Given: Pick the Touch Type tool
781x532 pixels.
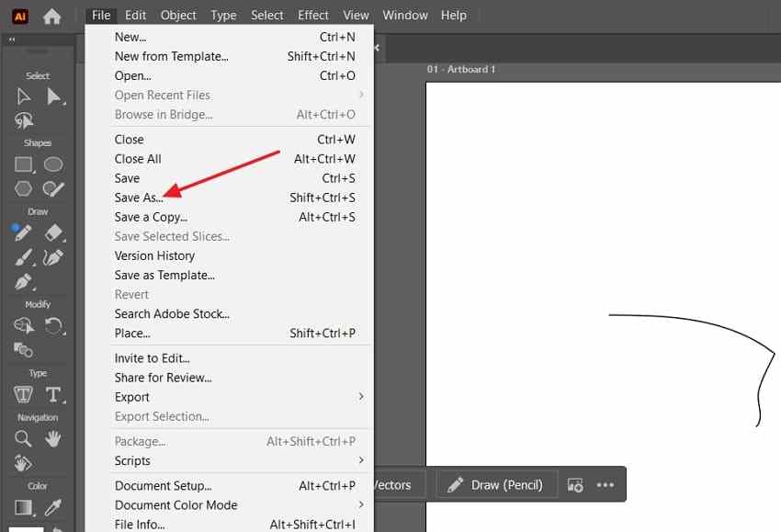Looking at the screenshot, I should pos(23,394).
